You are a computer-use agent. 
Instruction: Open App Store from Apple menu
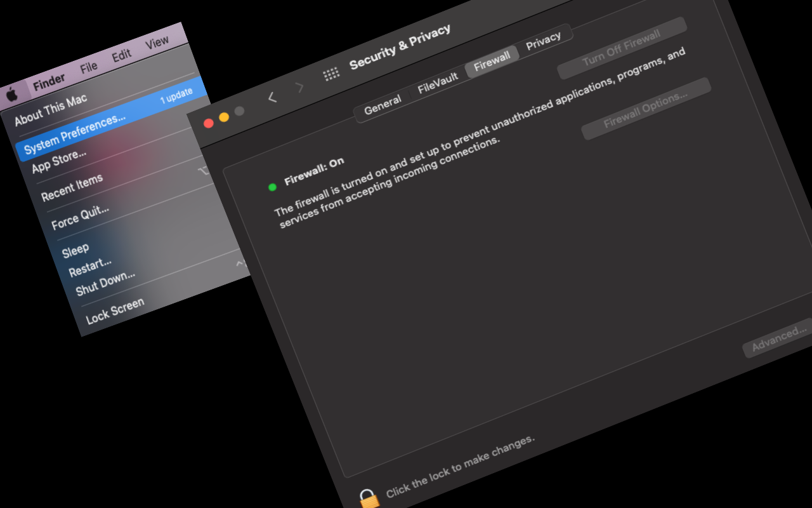59,163
